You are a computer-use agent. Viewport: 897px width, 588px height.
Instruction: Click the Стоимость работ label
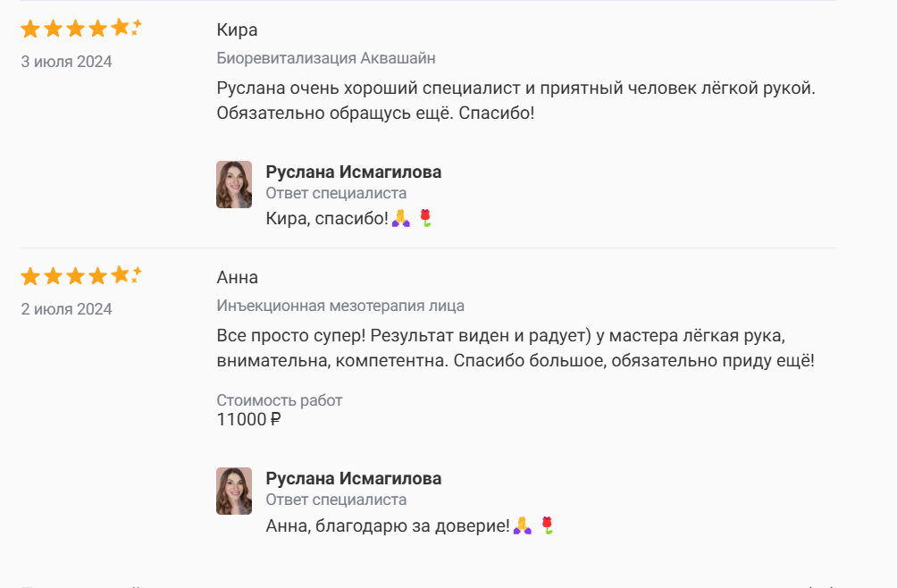click(279, 400)
